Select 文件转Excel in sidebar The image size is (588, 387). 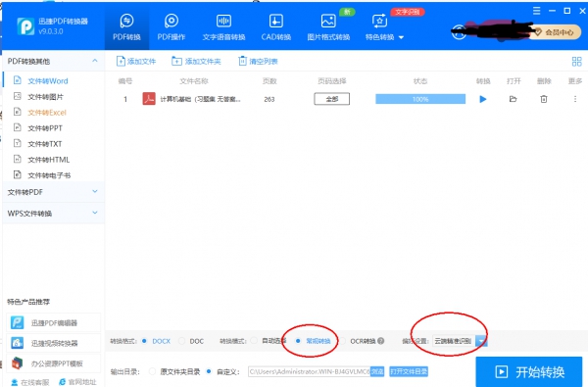pos(47,113)
